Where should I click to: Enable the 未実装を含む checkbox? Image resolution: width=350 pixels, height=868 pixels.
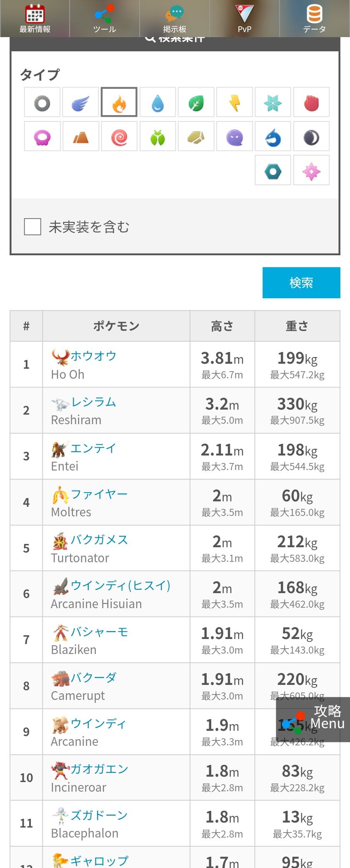tap(32, 227)
